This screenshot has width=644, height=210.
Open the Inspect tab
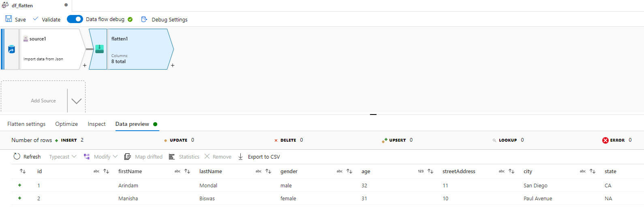tap(96, 124)
